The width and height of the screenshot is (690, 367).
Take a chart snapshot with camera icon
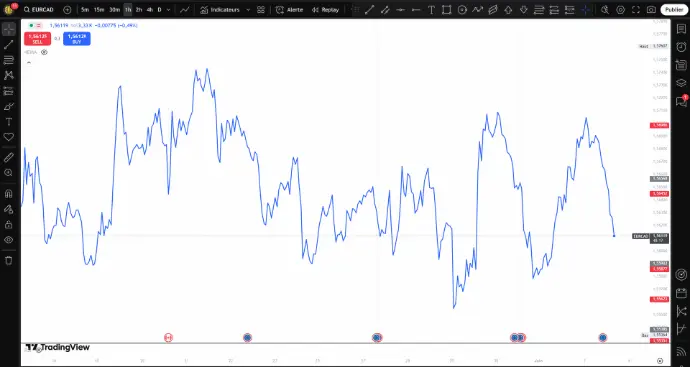[651, 10]
